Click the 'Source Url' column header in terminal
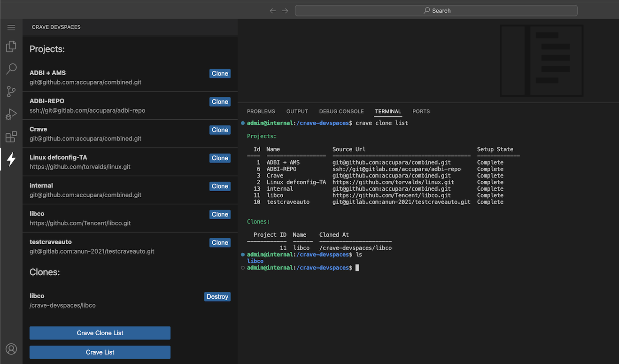The image size is (619, 364). click(349, 149)
